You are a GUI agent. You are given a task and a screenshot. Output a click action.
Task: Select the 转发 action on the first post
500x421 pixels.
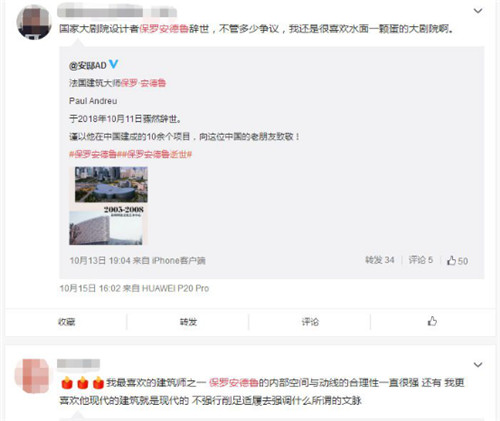(x=188, y=322)
